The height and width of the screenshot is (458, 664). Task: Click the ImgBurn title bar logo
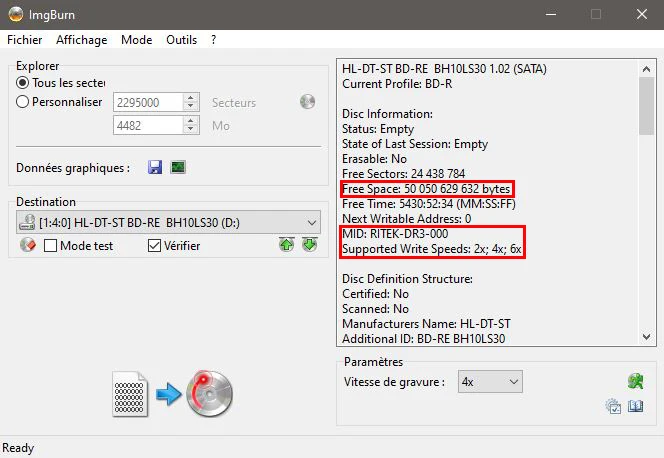coord(16,14)
